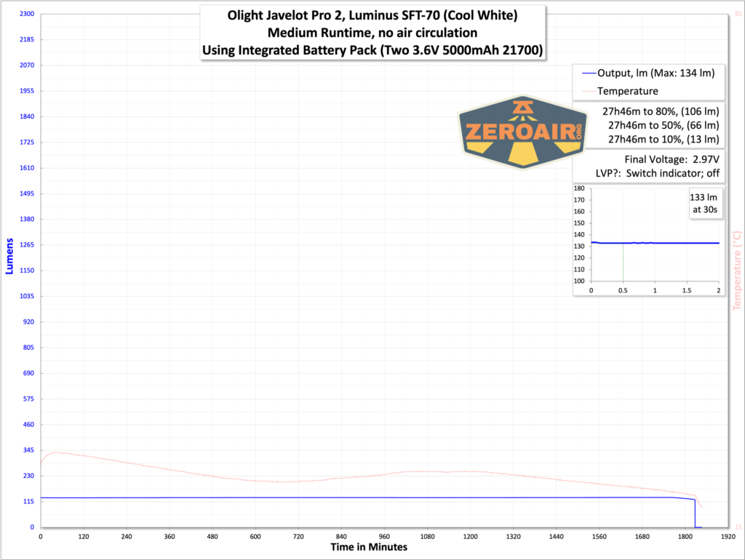Screen dimensions: 745x560
Task: Click the ZeroAir.org logo watermark
Action: (x=523, y=132)
